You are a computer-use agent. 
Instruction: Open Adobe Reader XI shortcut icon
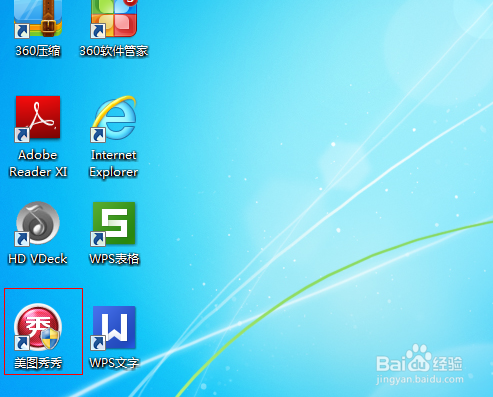[38, 119]
